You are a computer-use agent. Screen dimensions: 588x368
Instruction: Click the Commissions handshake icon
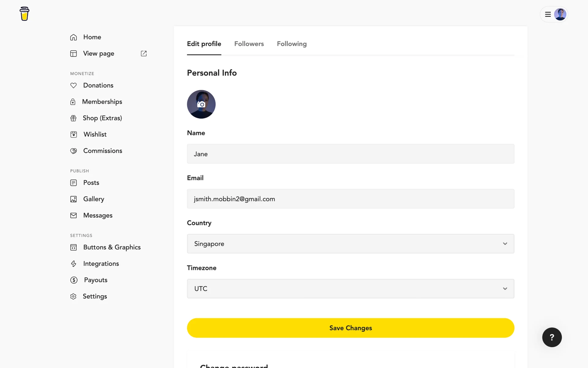click(73, 151)
